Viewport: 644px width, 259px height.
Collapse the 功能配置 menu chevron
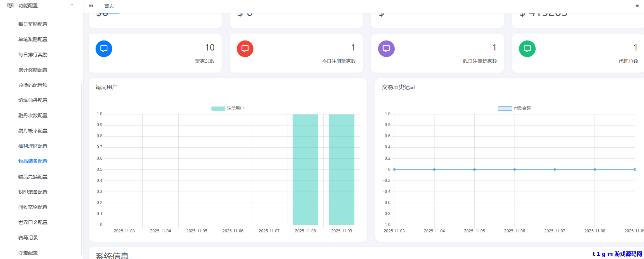(x=72, y=5)
